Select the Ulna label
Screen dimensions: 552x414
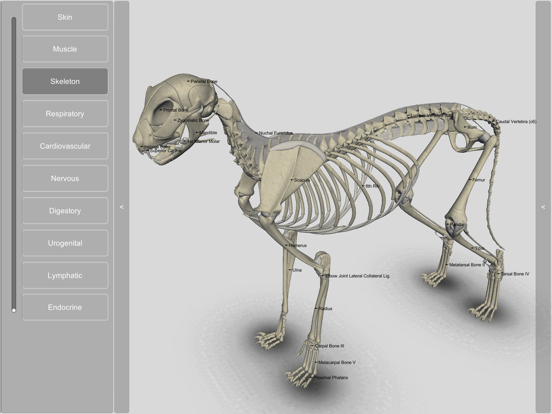click(x=297, y=270)
